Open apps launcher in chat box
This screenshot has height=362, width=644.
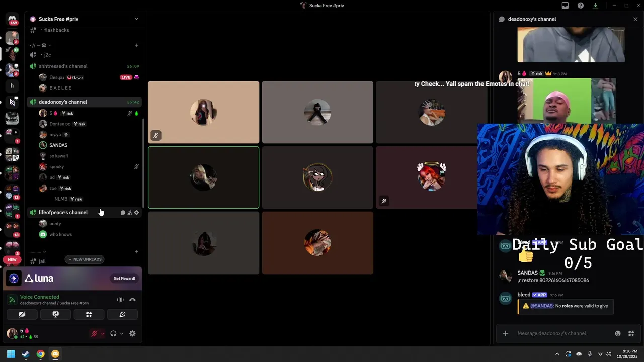tap(631, 333)
